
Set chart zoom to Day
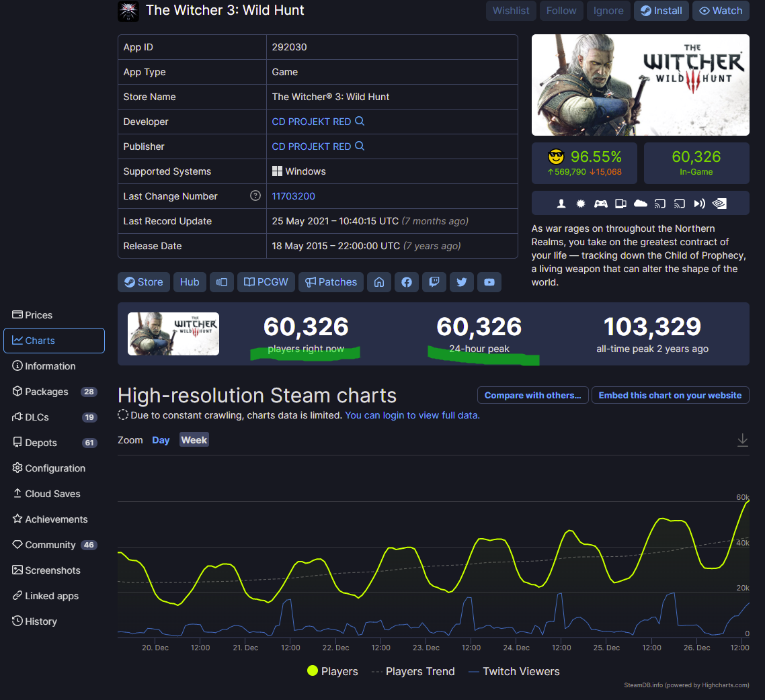(161, 440)
